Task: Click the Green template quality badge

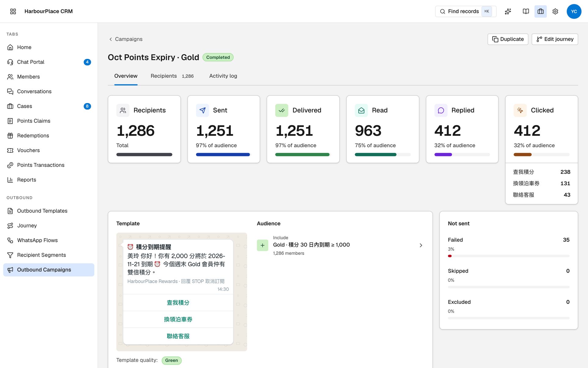Action: tap(171, 360)
